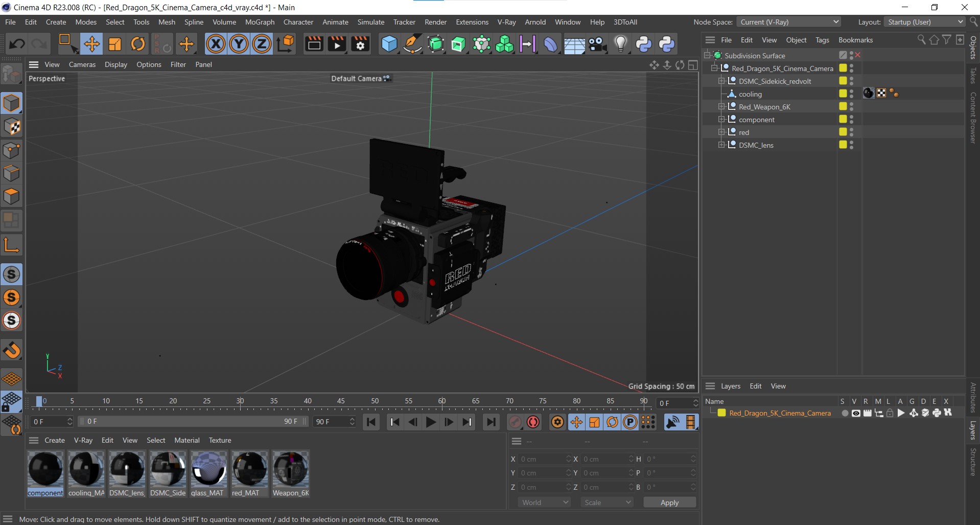Click frame 45 on the timeline ruler
Viewport: 980px width, 525px height.
341,401
